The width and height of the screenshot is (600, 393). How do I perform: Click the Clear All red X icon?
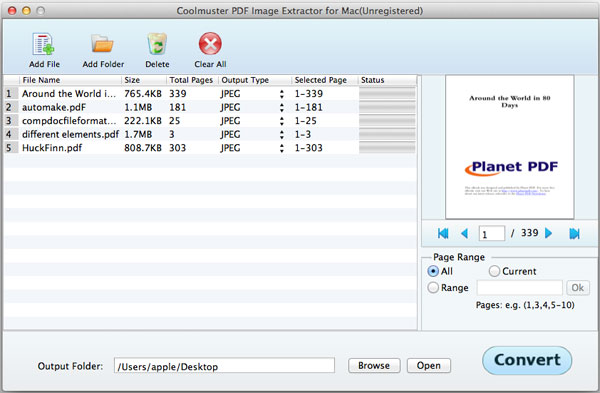point(210,44)
